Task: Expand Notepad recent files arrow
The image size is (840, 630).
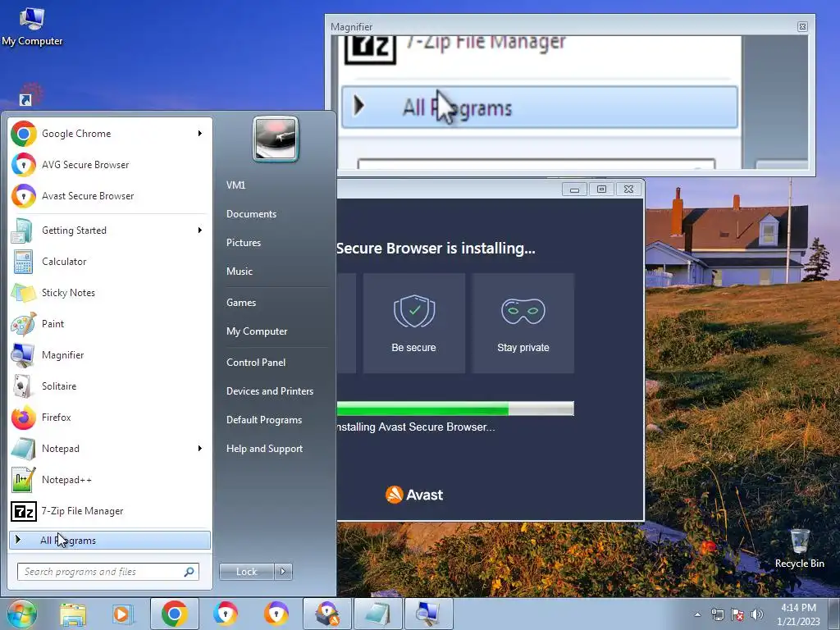Action: (x=200, y=449)
